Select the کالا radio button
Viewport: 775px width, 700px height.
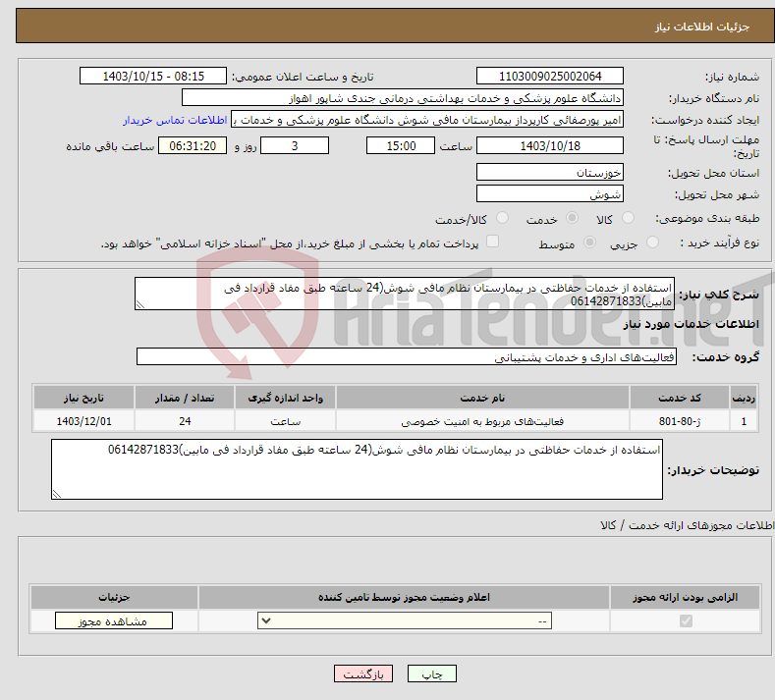click(x=628, y=217)
